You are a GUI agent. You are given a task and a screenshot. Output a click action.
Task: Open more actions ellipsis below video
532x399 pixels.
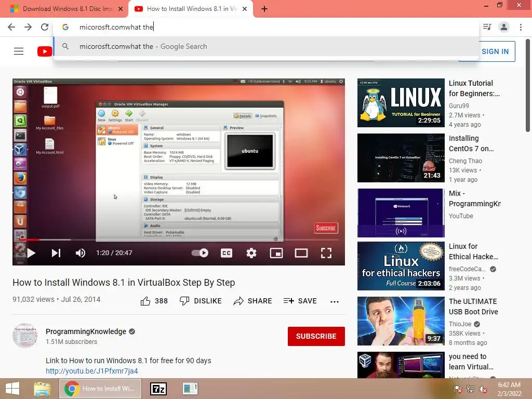click(x=335, y=301)
